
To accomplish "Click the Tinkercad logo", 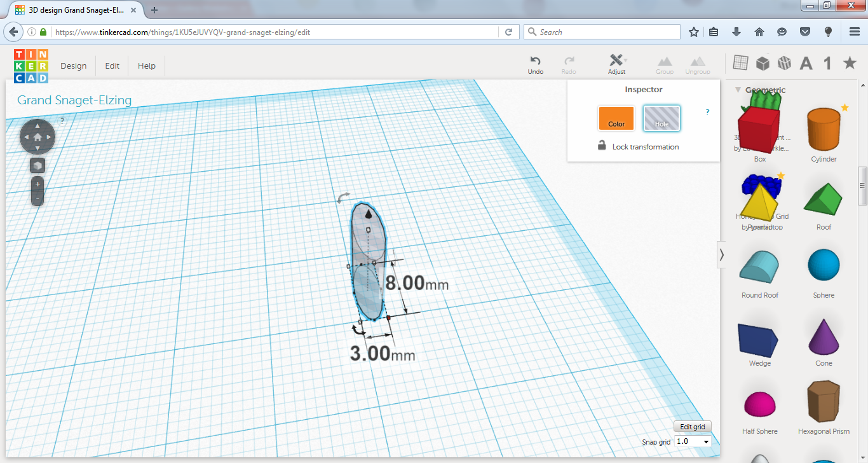I will 31,66.
